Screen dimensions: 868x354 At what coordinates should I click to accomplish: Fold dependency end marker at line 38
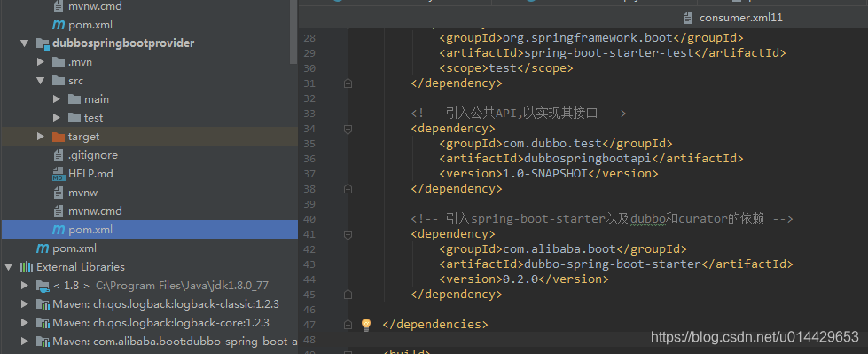pyautogui.click(x=348, y=189)
